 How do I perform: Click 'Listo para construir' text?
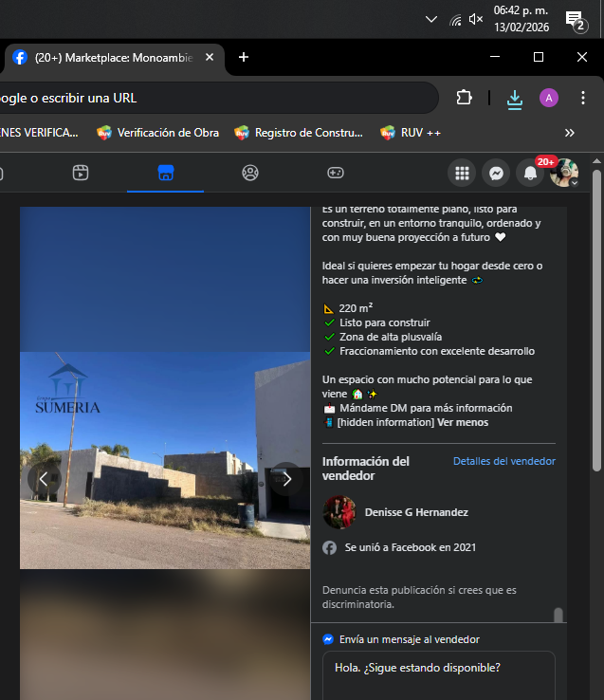point(384,322)
